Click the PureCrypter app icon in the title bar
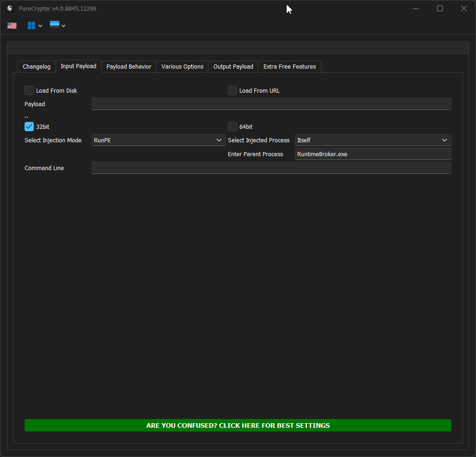Viewport: 476px width, 457px height. (10, 8)
